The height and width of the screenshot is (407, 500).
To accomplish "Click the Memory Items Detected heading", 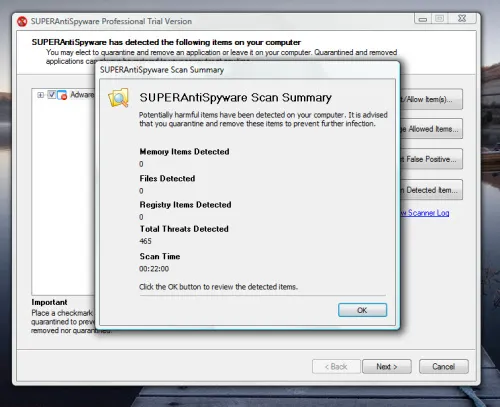I will click(184, 152).
